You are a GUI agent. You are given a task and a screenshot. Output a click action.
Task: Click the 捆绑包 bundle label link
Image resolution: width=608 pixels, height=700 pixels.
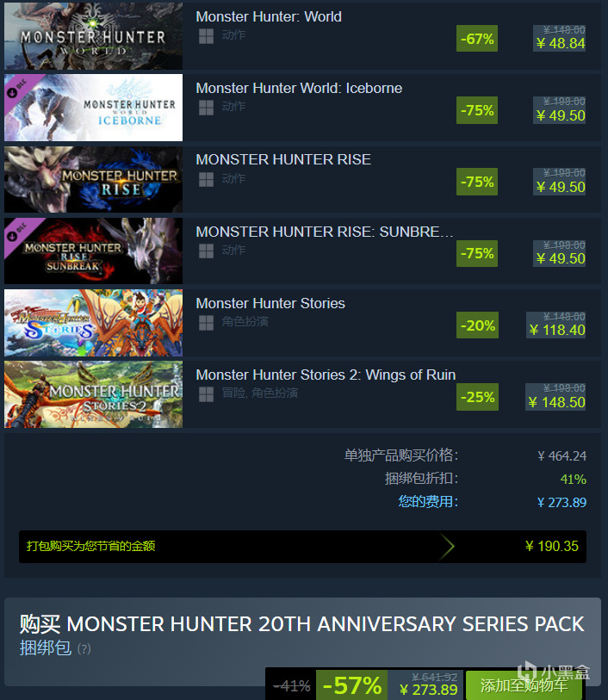[x=45, y=647]
